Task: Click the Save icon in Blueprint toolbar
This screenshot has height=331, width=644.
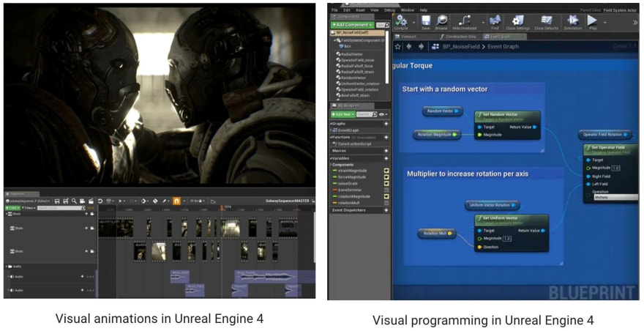Action: [x=425, y=22]
